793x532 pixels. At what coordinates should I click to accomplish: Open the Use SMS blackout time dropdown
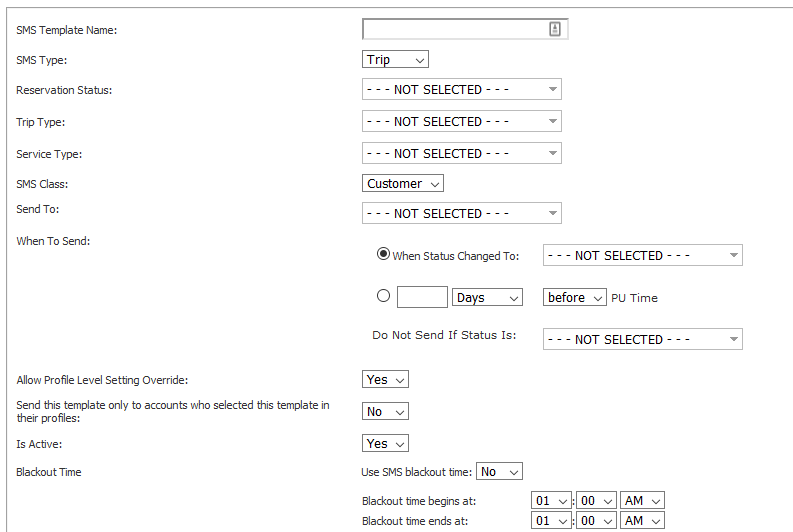pyautogui.click(x=500, y=472)
